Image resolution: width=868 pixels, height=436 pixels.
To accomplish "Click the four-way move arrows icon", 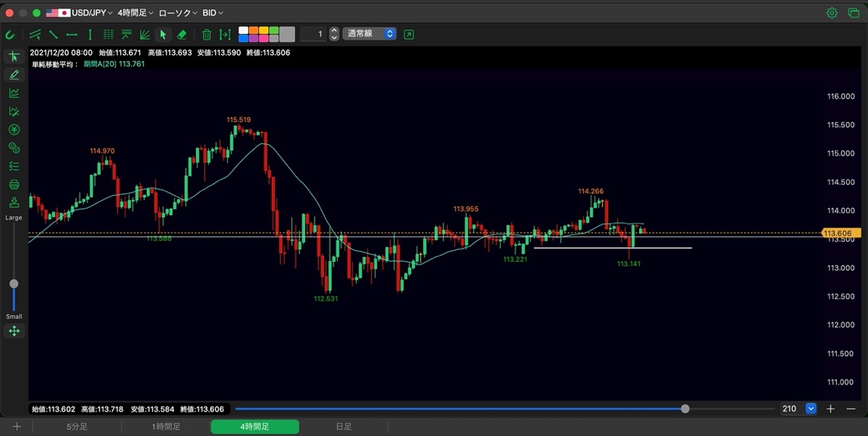I will pyautogui.click(x=14, y=331).
